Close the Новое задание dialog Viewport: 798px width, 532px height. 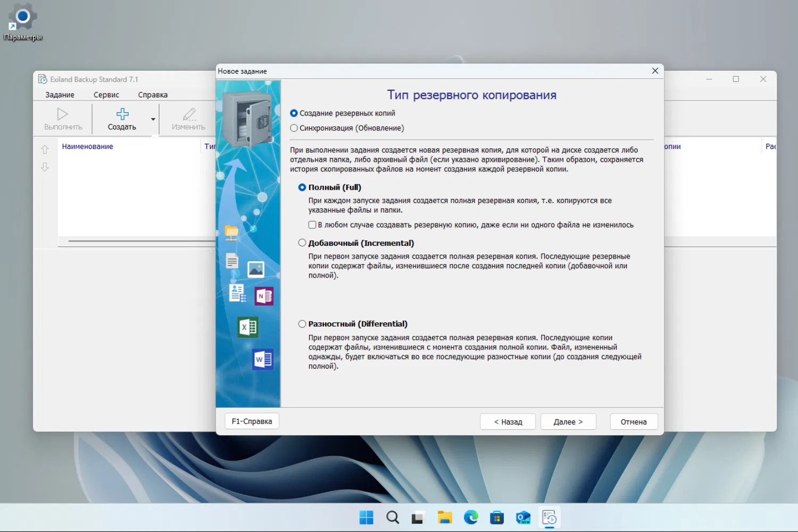655,71
